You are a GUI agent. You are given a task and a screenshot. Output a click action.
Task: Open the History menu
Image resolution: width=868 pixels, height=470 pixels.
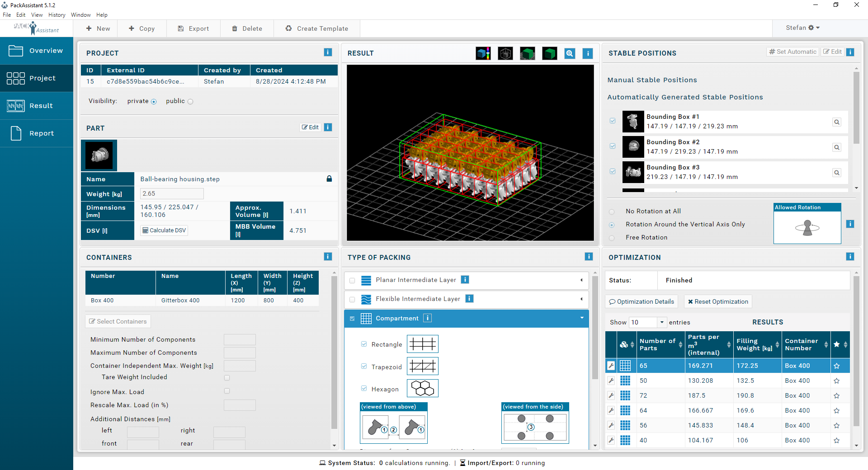(x=57, y=15)
